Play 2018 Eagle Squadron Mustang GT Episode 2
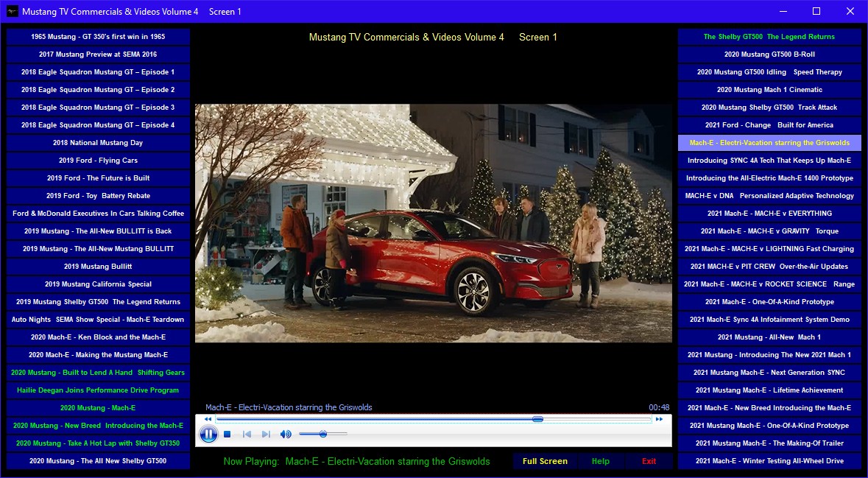Screen dimensions: 868x478 point(98,90)
